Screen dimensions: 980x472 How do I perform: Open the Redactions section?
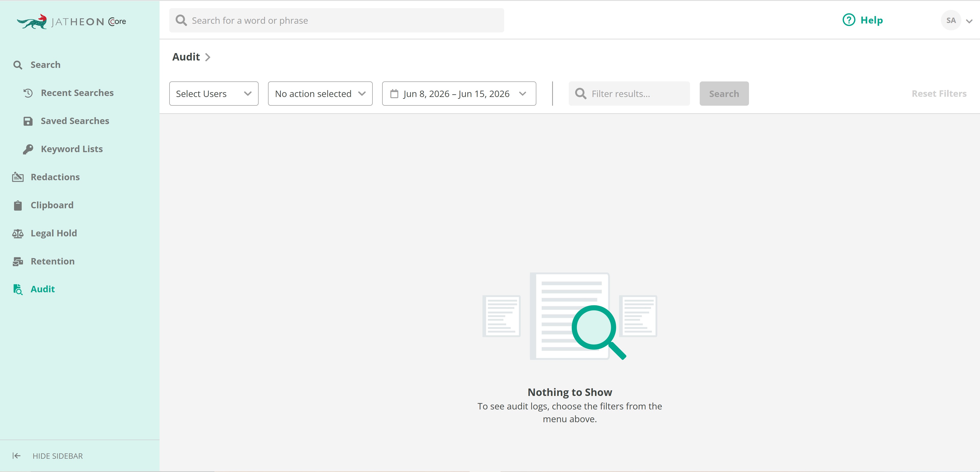point(55,177)
